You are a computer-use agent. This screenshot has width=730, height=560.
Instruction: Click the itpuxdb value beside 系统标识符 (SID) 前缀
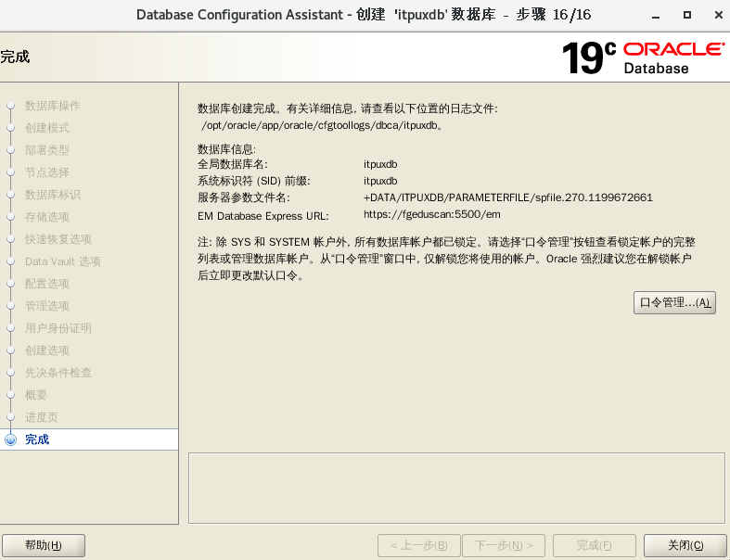pos(380,181)
